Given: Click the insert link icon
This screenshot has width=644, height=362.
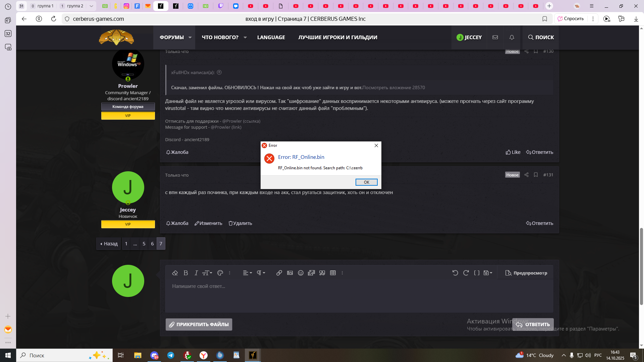Looking at the screenshot, I should [x=279, y=273].
